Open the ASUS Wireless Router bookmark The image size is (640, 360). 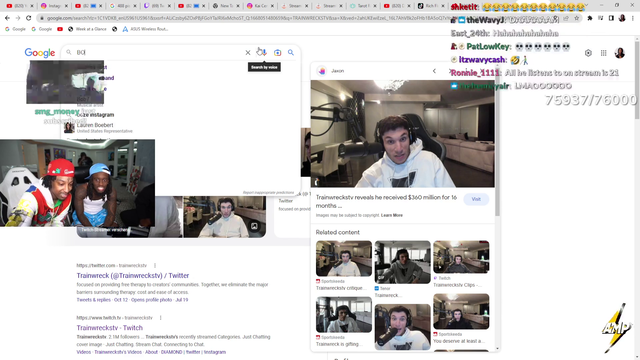click(145, 29)
